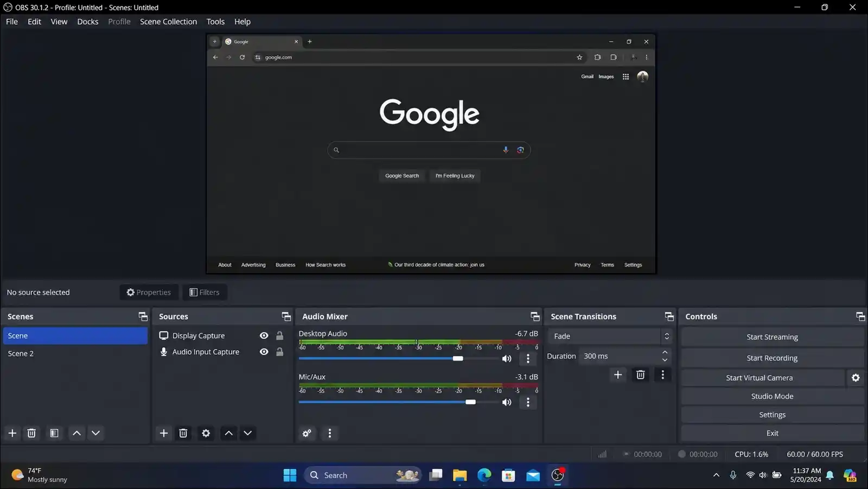Image resolution: width=868 pixels, height=489 pixels.
Task: Add a new scene with plus icon
Action: pyautogui.click(x=12, y=433)
